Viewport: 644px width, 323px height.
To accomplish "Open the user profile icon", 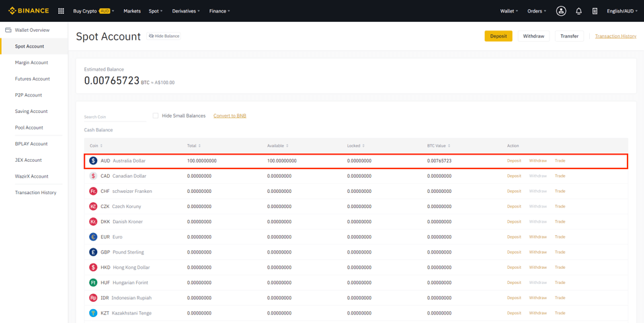I will (561, 11).
